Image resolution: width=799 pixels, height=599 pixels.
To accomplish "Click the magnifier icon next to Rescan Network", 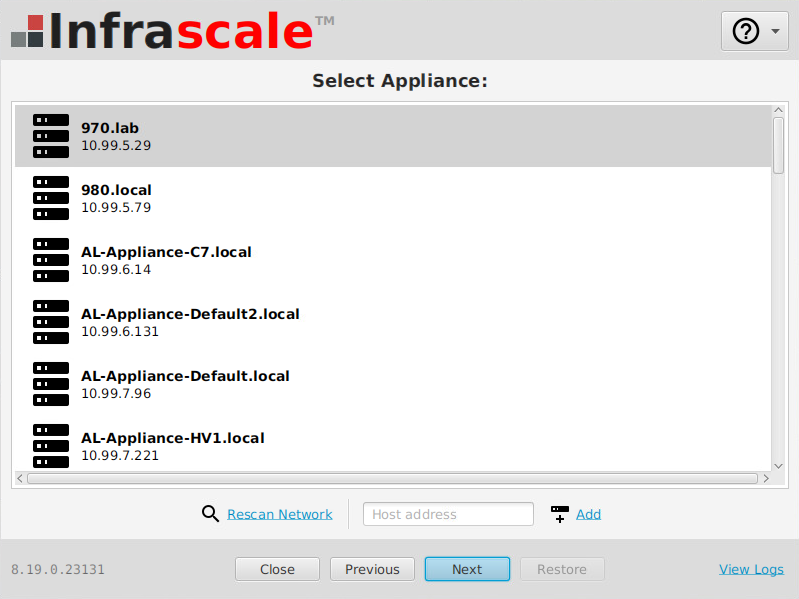I will pyautogui.click(x=210, y=514).
